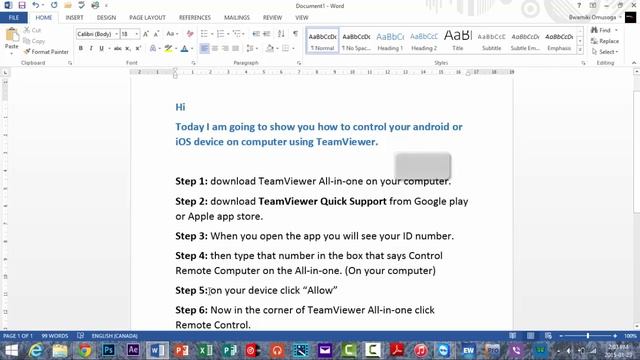
Task: Apply numbered list
Action: 220,34
